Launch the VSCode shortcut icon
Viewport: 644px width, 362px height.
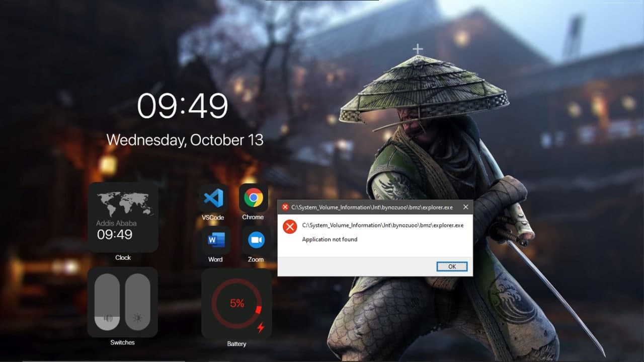click(213, 198)
